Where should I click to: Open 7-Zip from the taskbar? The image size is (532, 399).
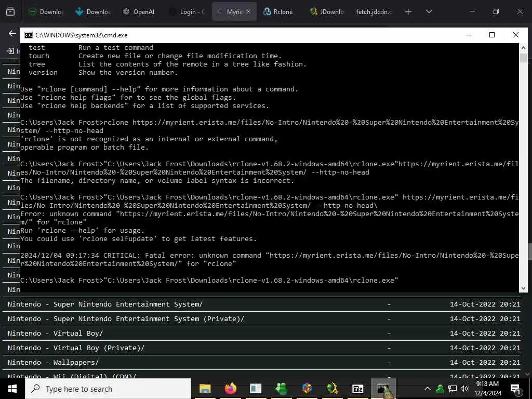[x=357, y=389]
